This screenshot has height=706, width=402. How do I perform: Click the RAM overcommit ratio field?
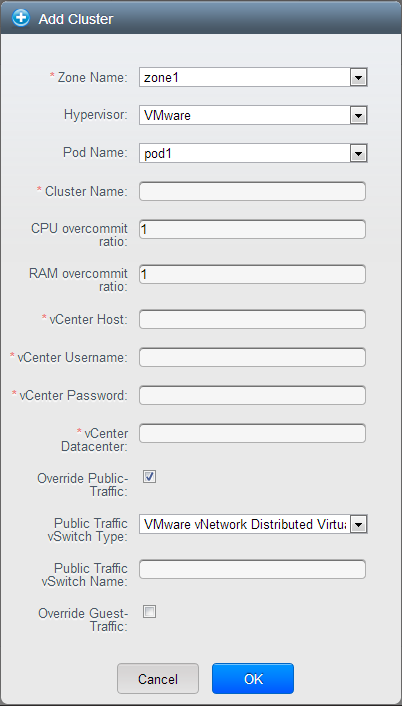(252, 274)
